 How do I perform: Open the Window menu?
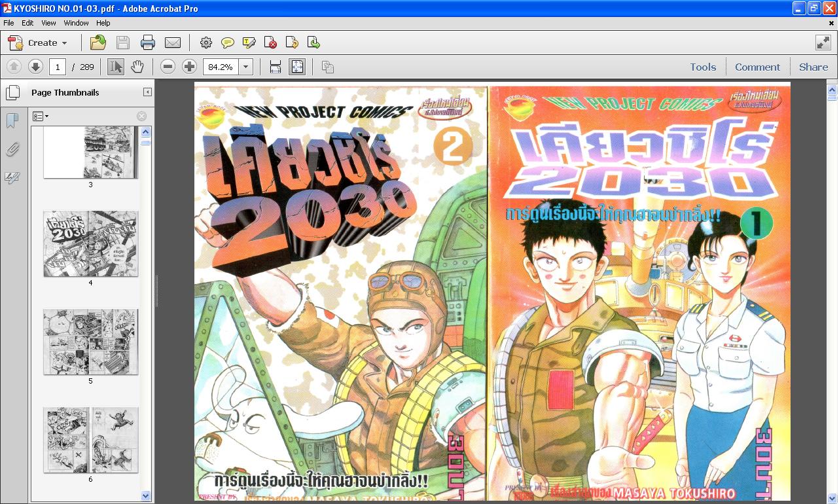76,23
